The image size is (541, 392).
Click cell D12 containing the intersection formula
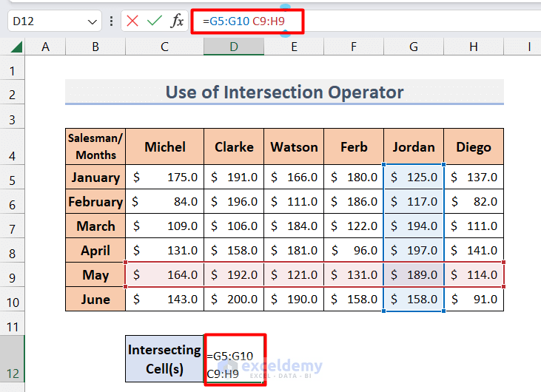tap(235, 359)
